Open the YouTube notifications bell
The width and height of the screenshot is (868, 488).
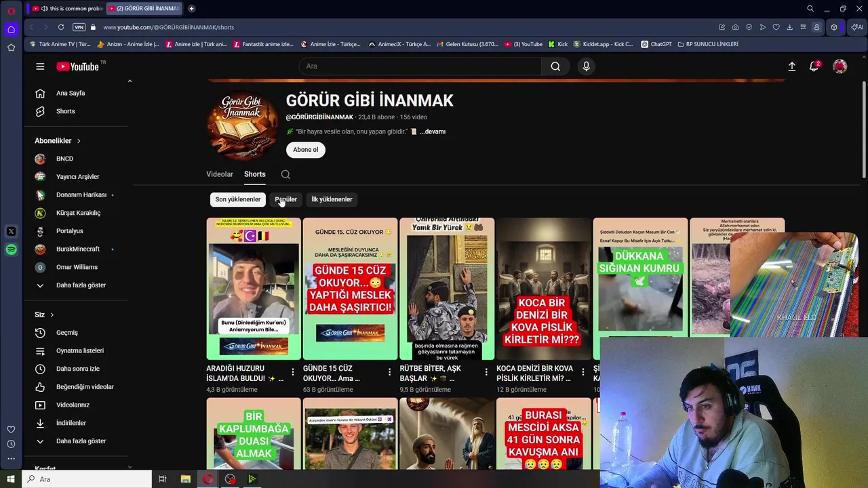click(x=814, y=66)
